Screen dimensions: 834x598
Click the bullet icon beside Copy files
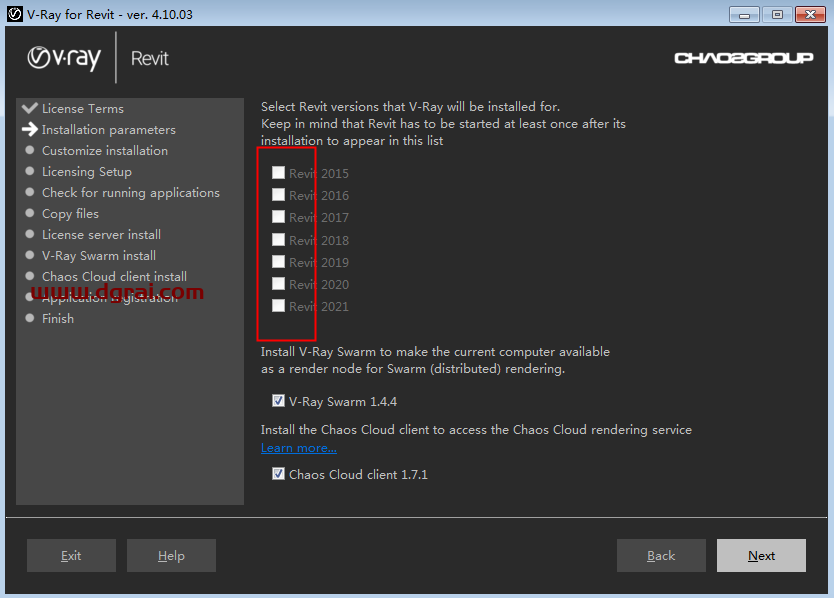(29, 213)
